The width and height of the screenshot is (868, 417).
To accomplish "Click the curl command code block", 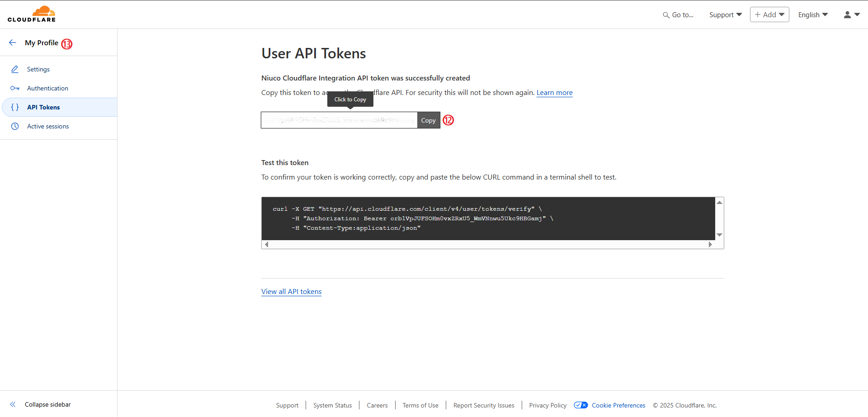I will point(488,218).
